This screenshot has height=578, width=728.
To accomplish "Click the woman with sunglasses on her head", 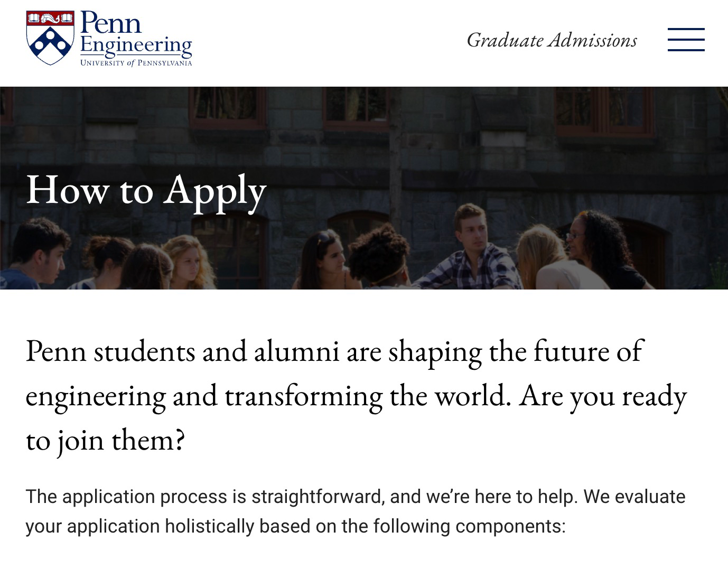I will coord(325,259).
